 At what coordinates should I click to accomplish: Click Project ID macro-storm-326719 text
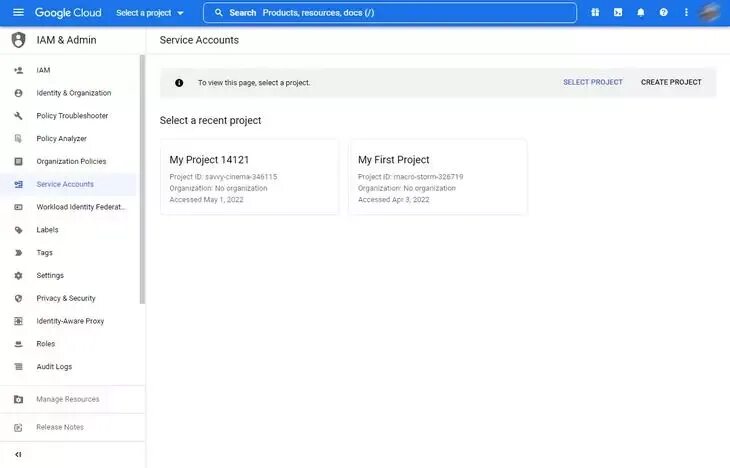(x=410, y=177)
